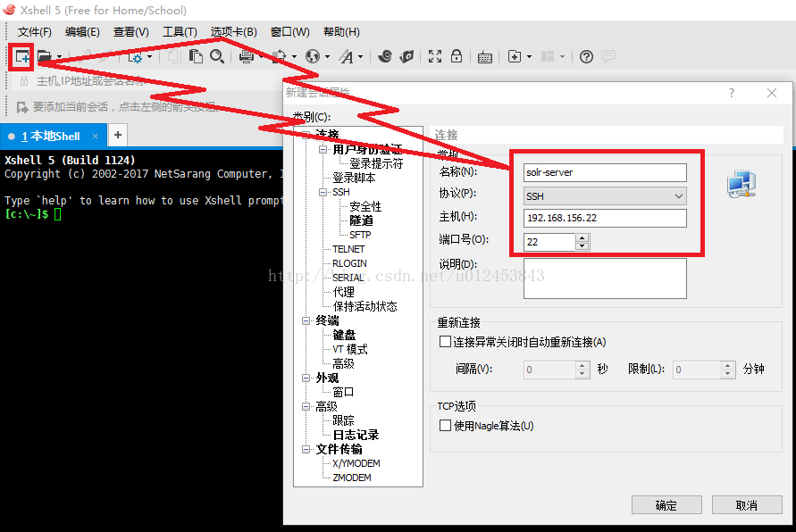This screenshot has height=532, width=796.
Task: Increase 间隔 interval with up spinner
Action: pos(582,365)
